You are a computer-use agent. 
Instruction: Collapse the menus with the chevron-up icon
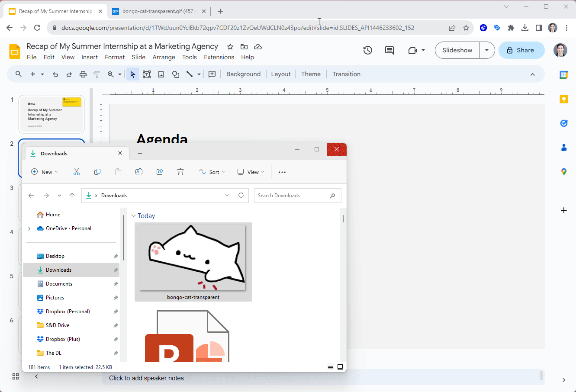pos(532,74)
